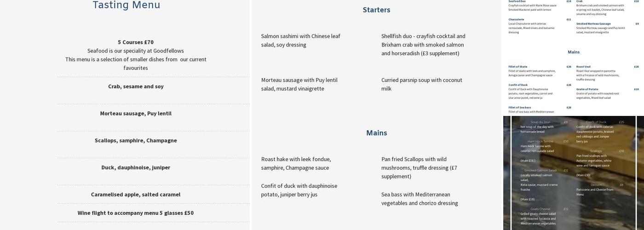Viewport: 644px width, 230px height.
Task: Click the wine flight £50 line
Action: tap(136, 213)
